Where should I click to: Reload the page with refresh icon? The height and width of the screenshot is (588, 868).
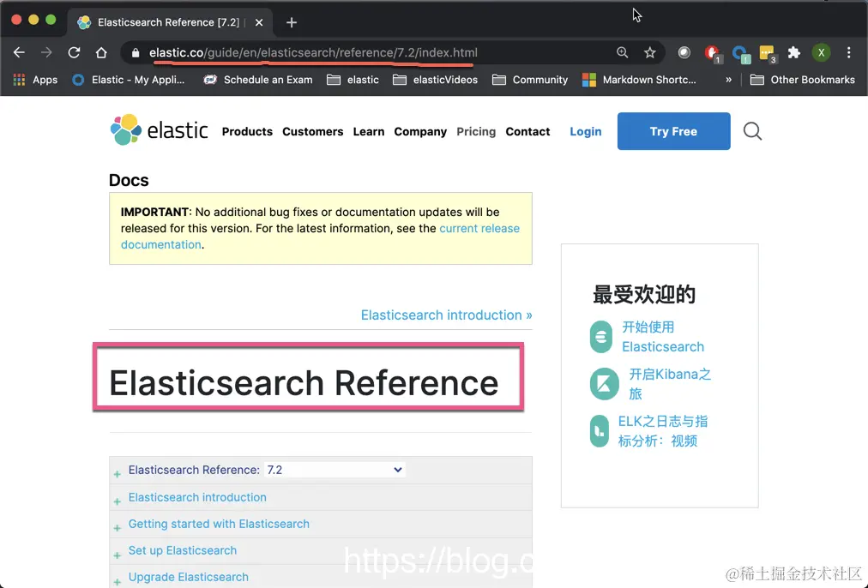(74, 52)
